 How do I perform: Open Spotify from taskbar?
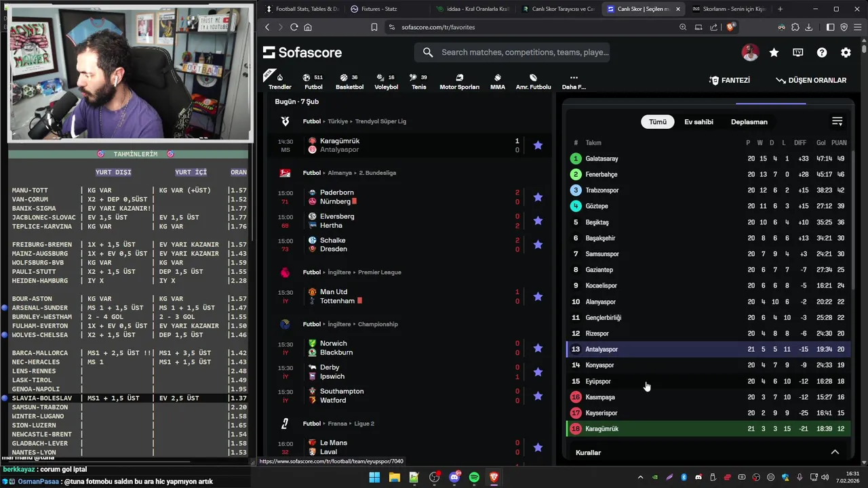tap(474, 477)
